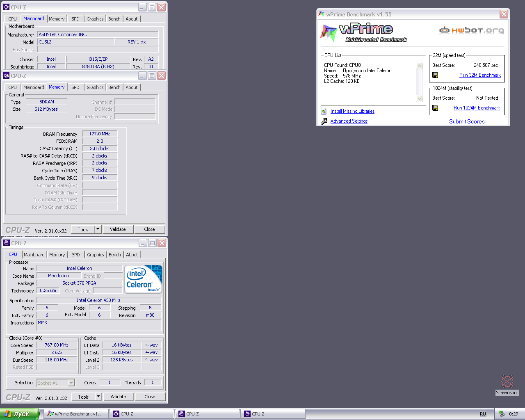Activate the first CPU-Z taskbar button
The width and height of the screenshot is (525, 420).
point(142,414)
